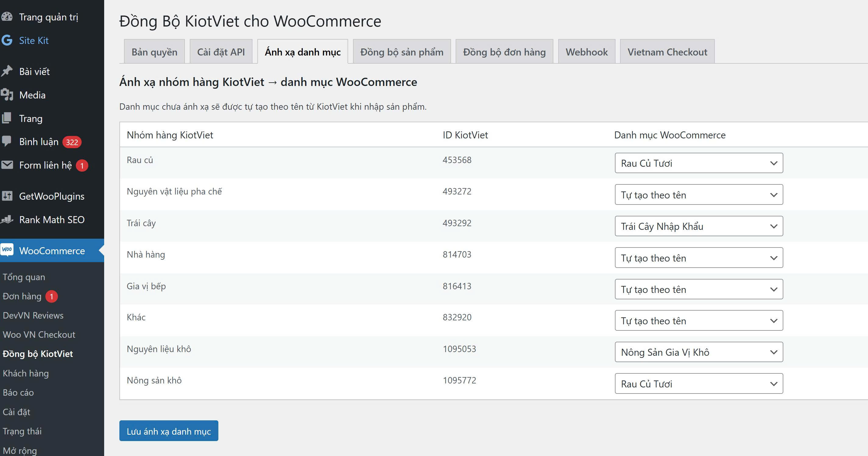Open the Gia vị bếp category dropdown
868x456 pixels.
[x=699, y=289]
